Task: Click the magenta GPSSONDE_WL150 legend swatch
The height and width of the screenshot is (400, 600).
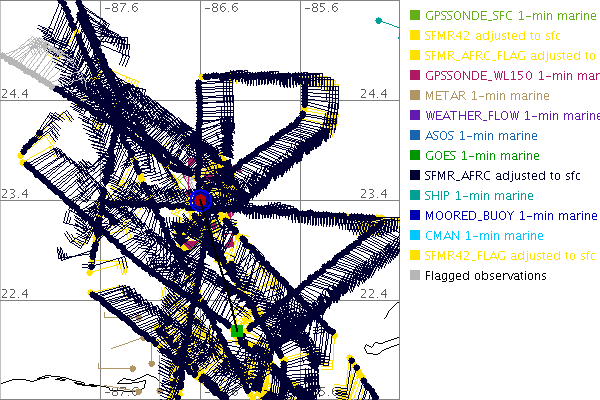Action: (x=415, y=75)
